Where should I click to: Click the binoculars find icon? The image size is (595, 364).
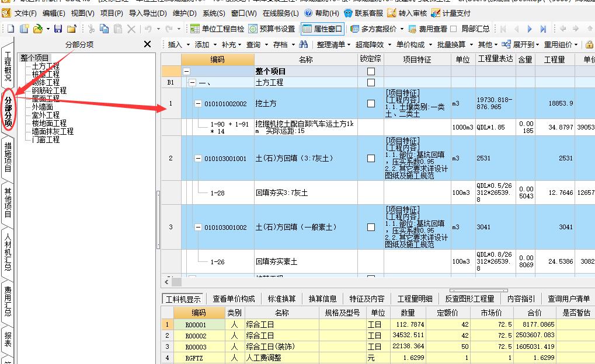click(303, 44)
